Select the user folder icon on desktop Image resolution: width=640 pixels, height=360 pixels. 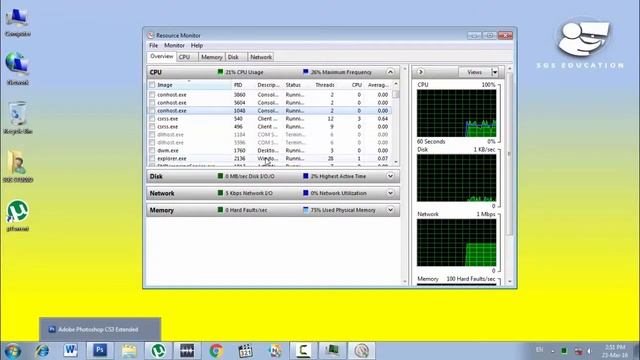17,166
